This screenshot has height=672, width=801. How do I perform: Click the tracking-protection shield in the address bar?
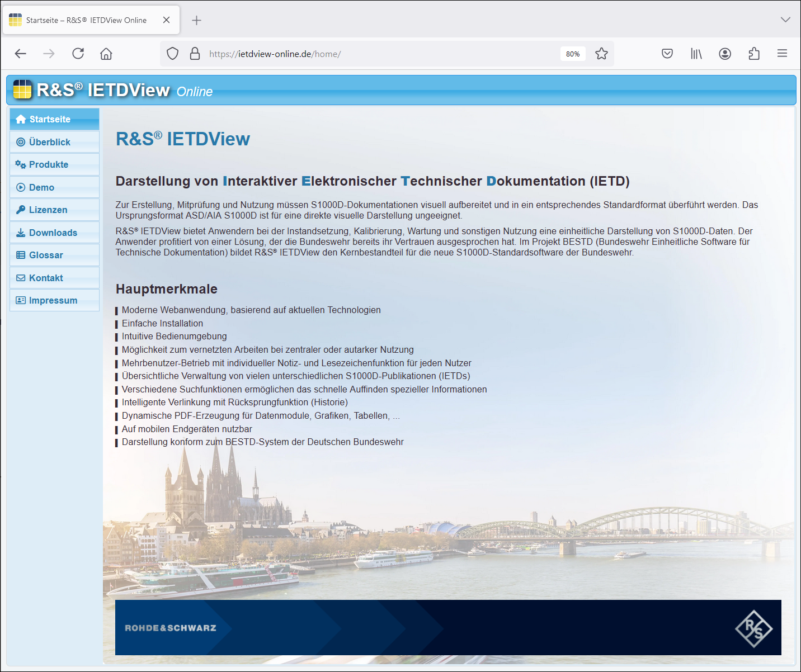tap(172, 53)
